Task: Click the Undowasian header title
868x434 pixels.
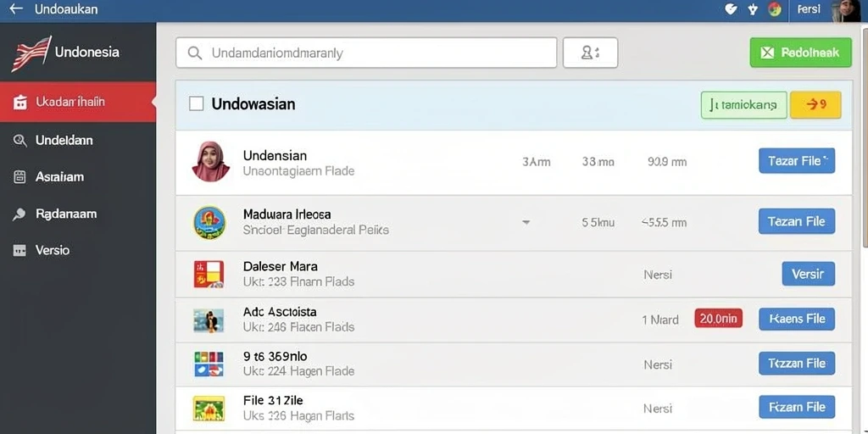Action: click(x=253, y=103)
